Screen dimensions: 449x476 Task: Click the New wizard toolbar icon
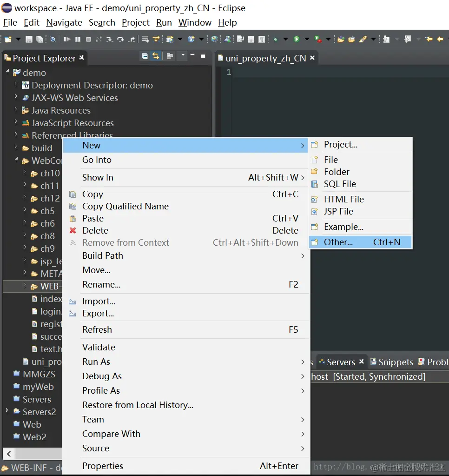(8, 39)
